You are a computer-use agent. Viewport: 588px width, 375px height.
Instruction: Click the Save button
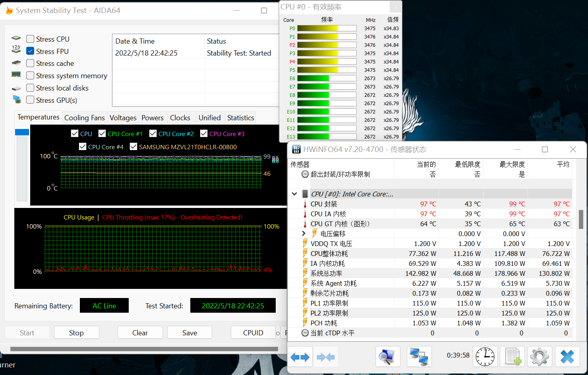(190, 333)
